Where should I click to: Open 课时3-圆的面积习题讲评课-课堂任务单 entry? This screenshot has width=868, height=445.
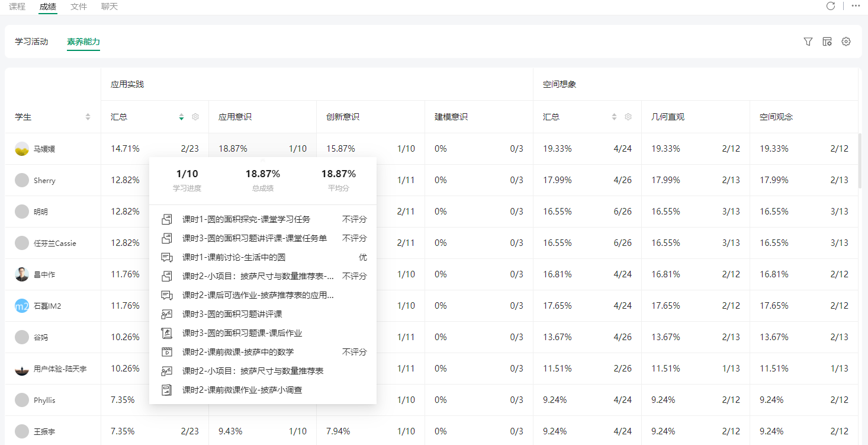[x=255, y=238]
